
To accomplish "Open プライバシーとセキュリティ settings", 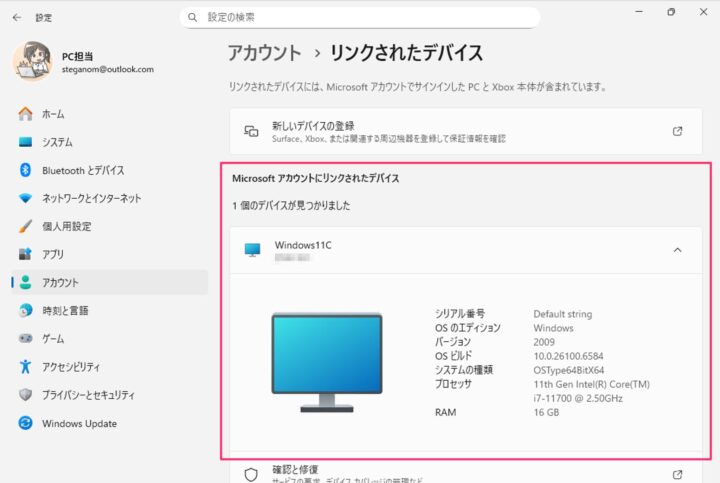I will point(109,395).
